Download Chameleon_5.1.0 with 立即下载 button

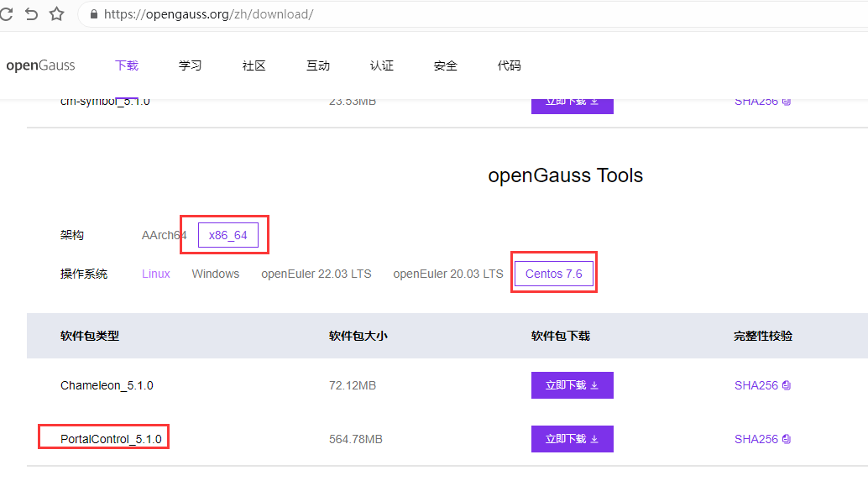click(572, 385)
